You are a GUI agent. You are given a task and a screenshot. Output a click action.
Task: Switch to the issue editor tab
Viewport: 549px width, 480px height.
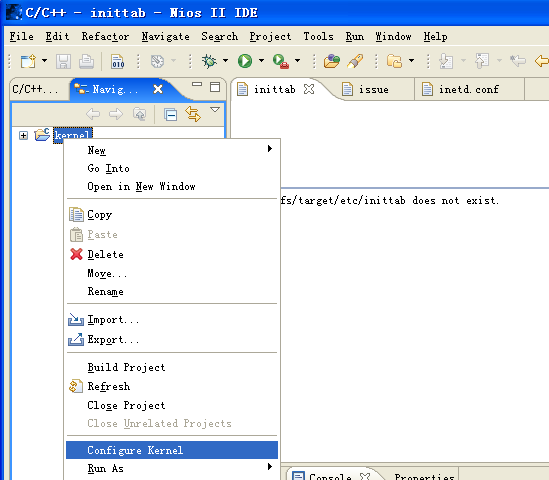point(374,89)
